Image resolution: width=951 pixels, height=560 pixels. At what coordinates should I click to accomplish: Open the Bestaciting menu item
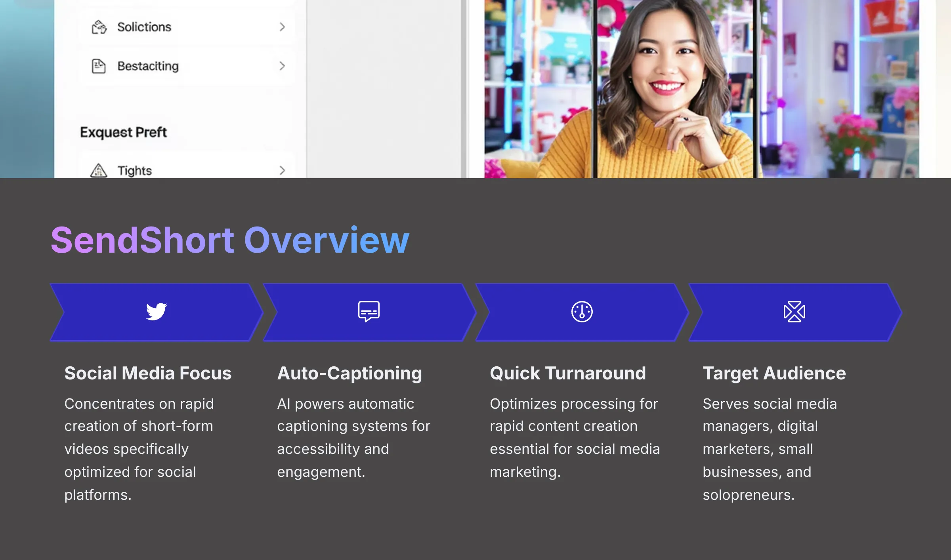187,66
